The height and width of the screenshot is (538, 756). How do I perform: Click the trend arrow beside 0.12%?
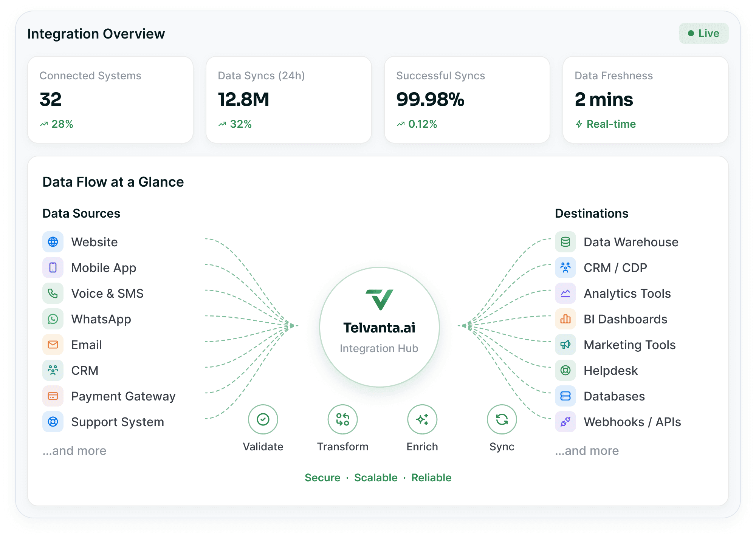pyautogui.click(x=401, y=124)
